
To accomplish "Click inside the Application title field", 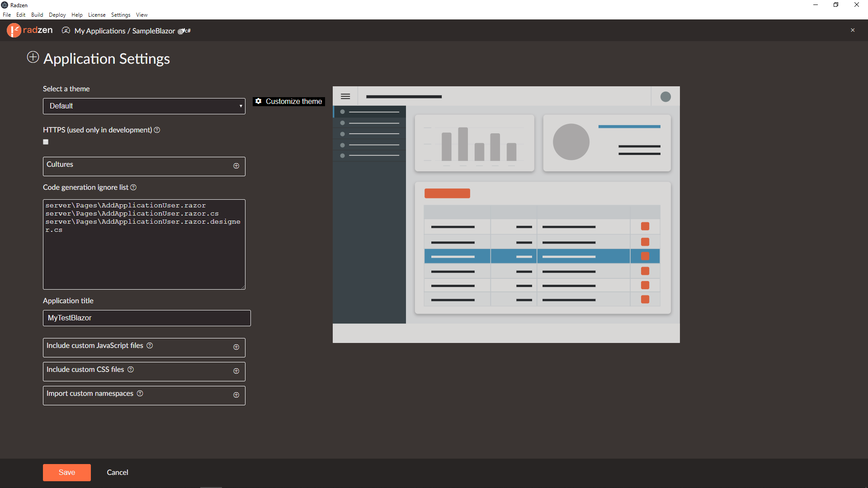I will click(147, 318).
